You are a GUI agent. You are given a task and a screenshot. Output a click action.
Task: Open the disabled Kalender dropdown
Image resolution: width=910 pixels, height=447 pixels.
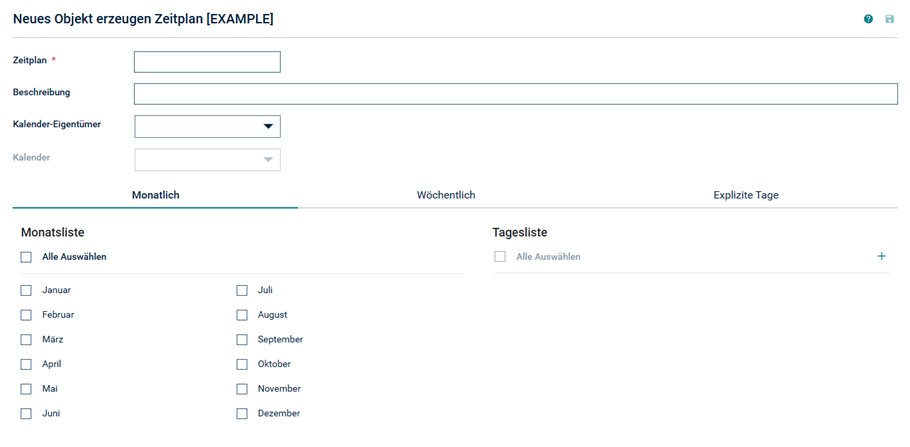tap(207, 160)
